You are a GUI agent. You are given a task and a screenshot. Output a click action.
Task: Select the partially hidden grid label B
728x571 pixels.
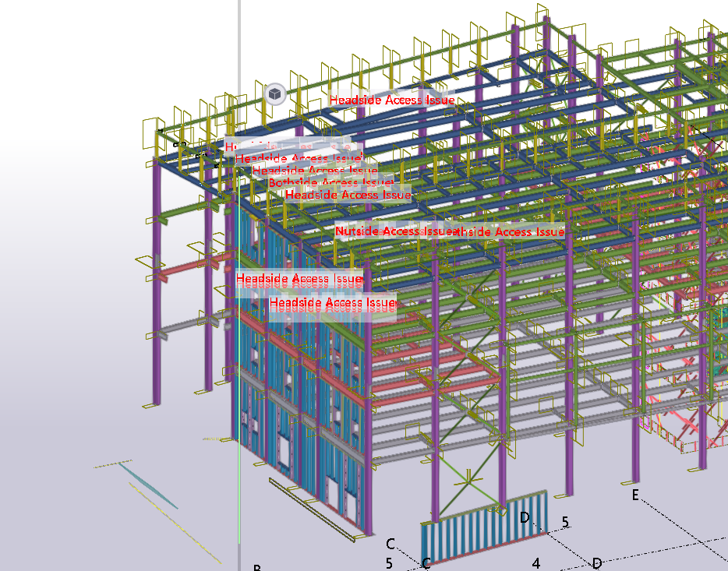pyautogui.click(x=256, y=568)
